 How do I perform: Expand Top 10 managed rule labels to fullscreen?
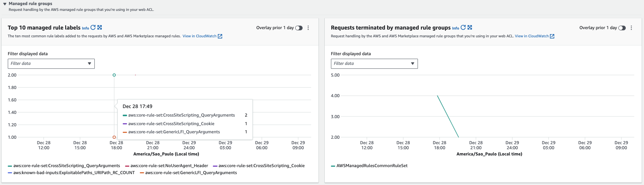[100, 28]
